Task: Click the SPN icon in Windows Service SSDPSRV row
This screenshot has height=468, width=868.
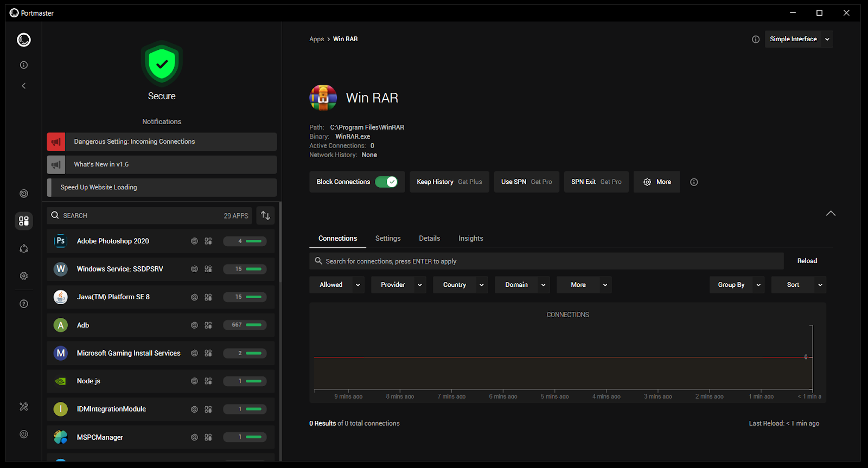Action: (x=194, y=269)
